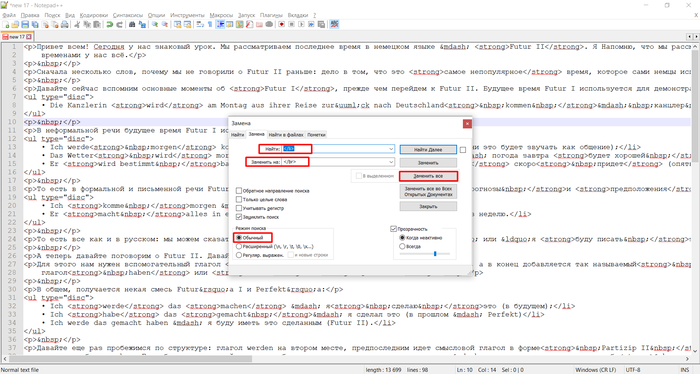
Task: Enable 'Обратное направление поиска' checkbox
Action: (x=239, y=191)
